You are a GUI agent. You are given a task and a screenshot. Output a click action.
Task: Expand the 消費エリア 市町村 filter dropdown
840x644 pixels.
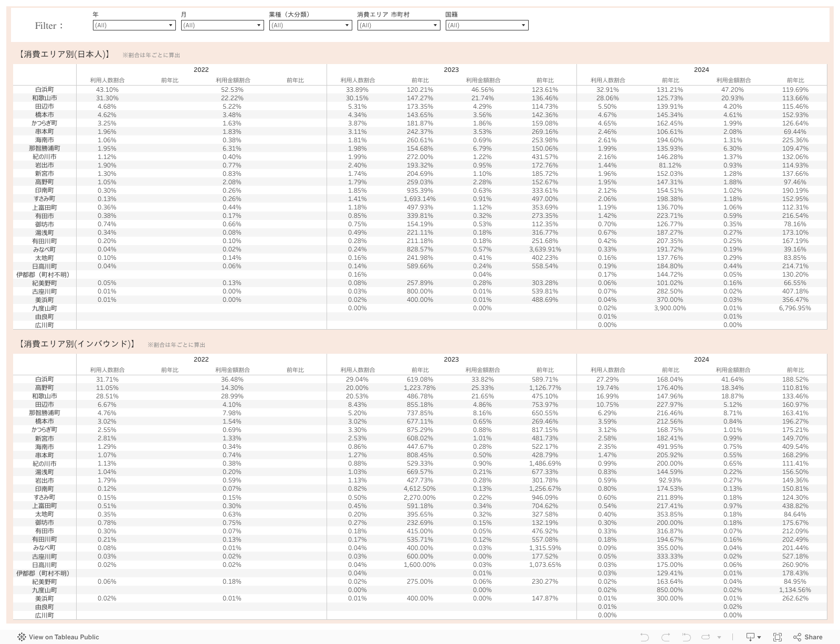(398, 25)
